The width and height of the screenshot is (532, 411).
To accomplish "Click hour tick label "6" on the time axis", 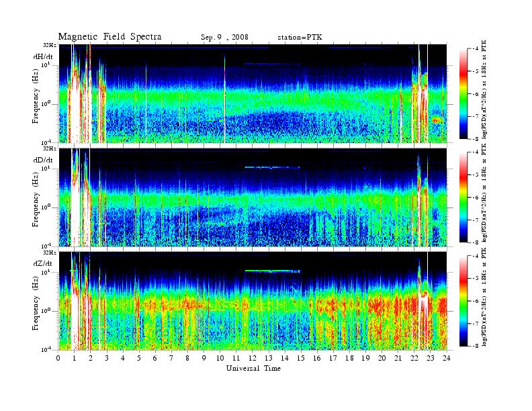I will 155,358.
